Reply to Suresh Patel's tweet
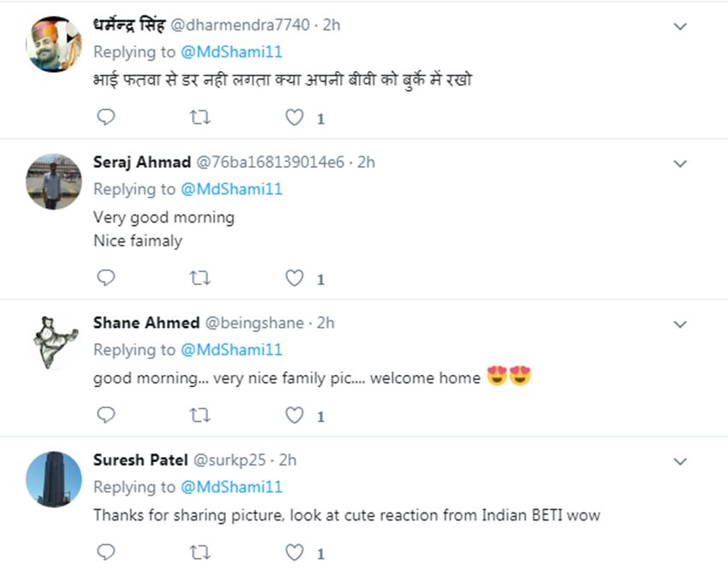728x570 pixels. 105,552
